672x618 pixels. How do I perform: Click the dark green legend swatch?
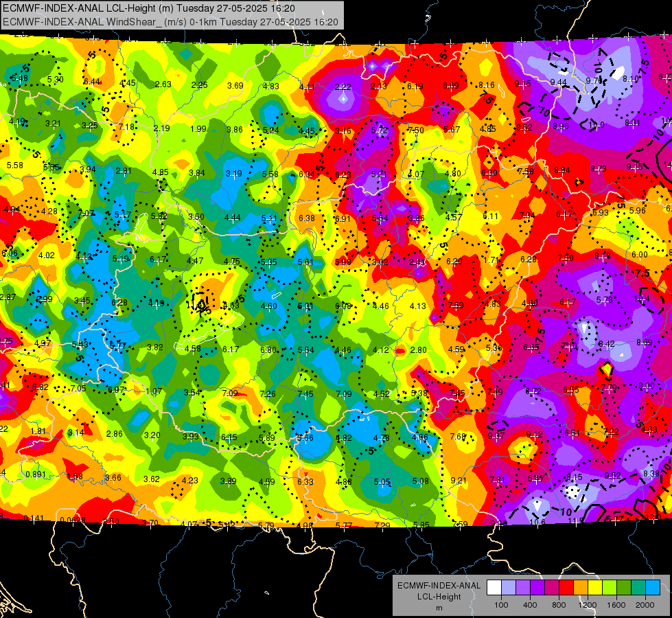tap(624, 588)
